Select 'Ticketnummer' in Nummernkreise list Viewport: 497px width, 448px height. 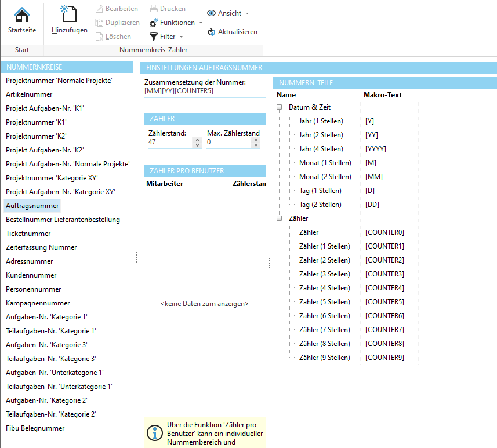(x=28, y=234)
